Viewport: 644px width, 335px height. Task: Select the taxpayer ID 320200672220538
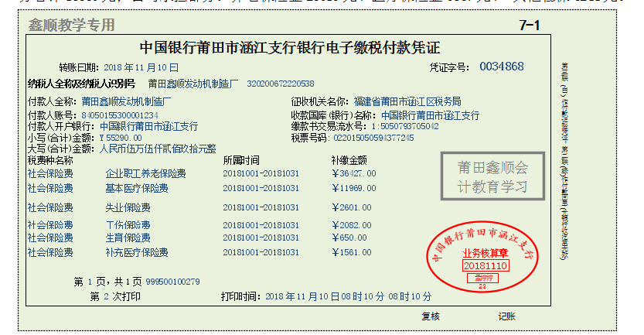coord(281,84)
